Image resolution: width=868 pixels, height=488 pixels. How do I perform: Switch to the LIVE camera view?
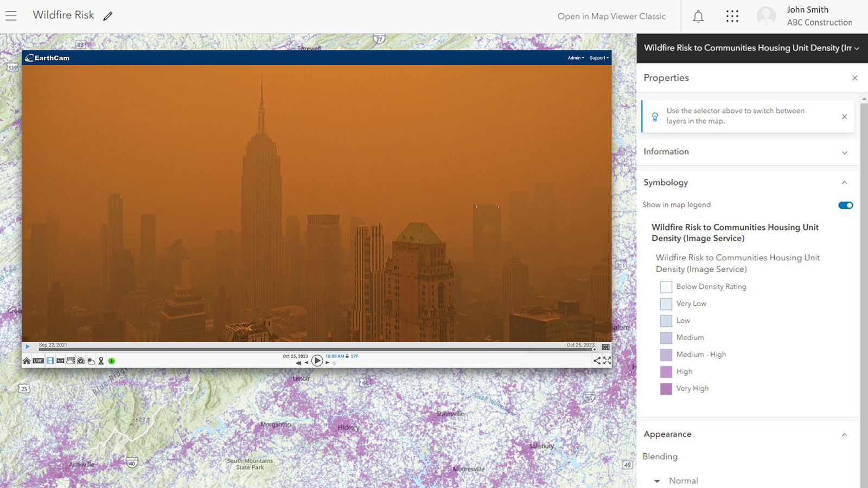38,361
